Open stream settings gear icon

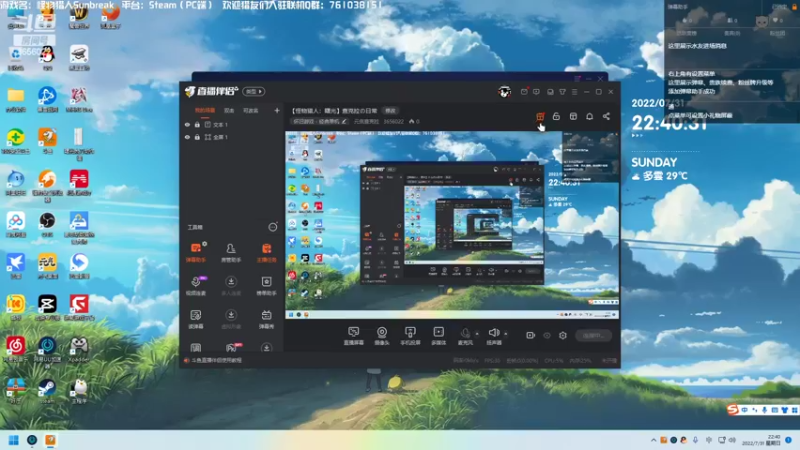click(x=563, y=335)
